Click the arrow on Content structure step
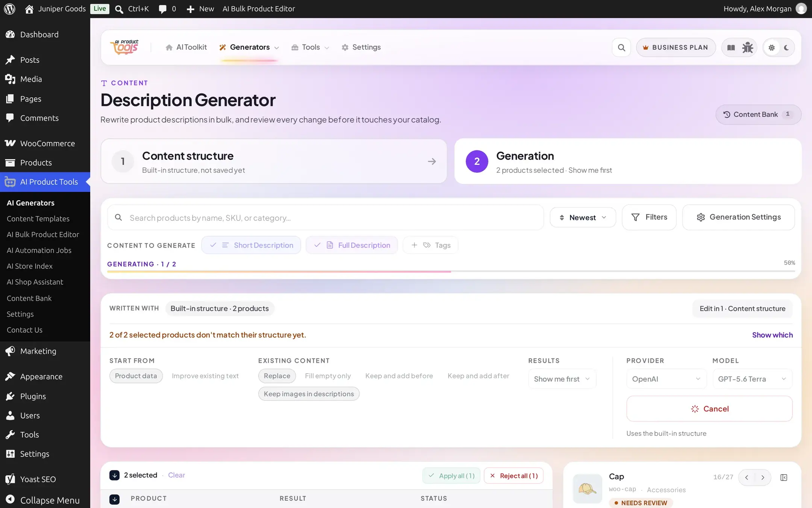 coord(432,161)
